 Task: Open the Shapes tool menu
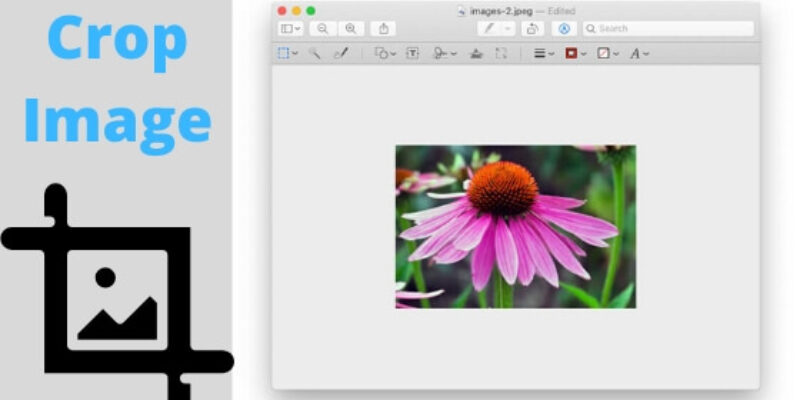pyautogui.click(x=385, y=53)
